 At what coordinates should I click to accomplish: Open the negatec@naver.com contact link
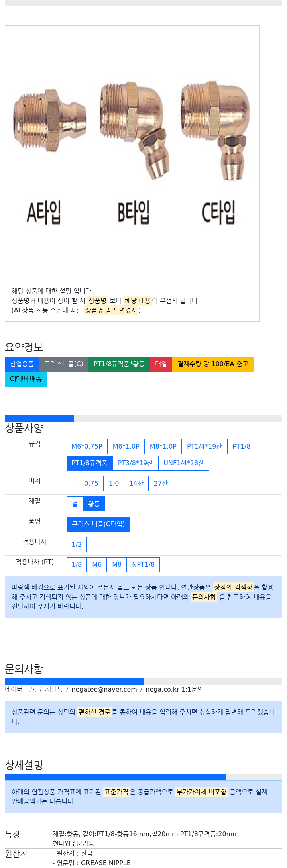click(x=104, y=690)
